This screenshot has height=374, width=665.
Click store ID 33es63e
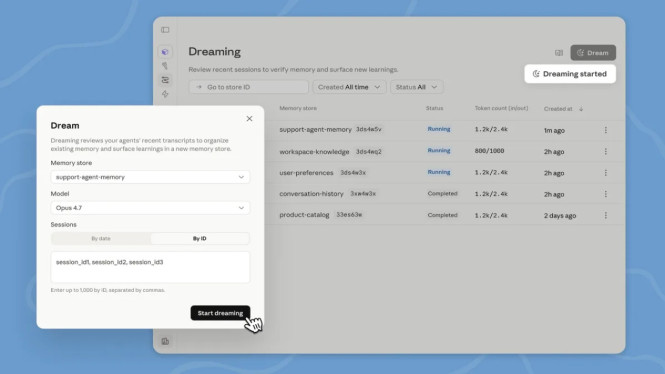click(x=349, y=215)
